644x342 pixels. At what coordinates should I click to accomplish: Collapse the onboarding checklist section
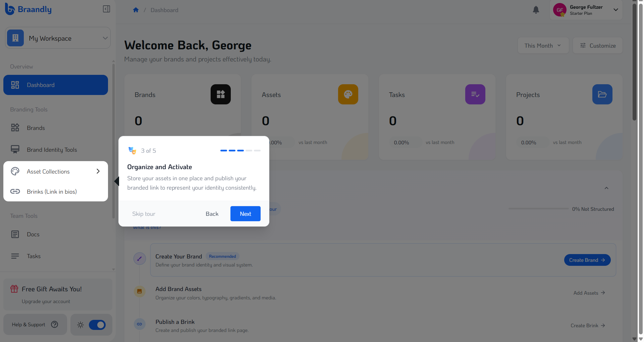(x=606, y=188)
